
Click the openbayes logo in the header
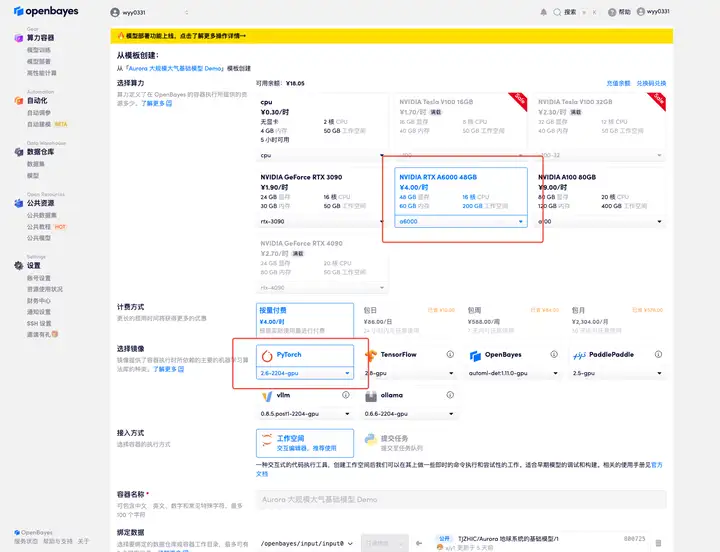[x=46, y=11]
